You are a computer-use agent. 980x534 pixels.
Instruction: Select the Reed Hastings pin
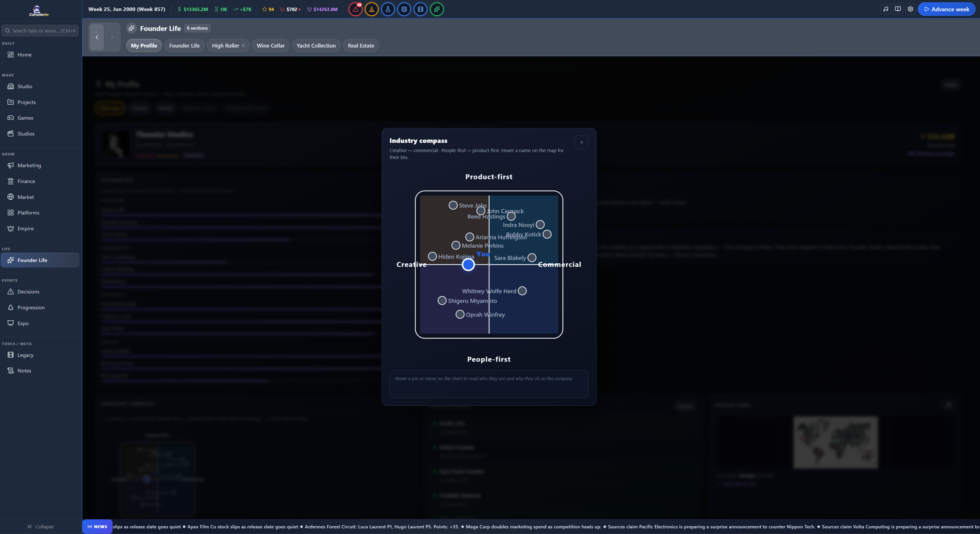click(511, 216)
